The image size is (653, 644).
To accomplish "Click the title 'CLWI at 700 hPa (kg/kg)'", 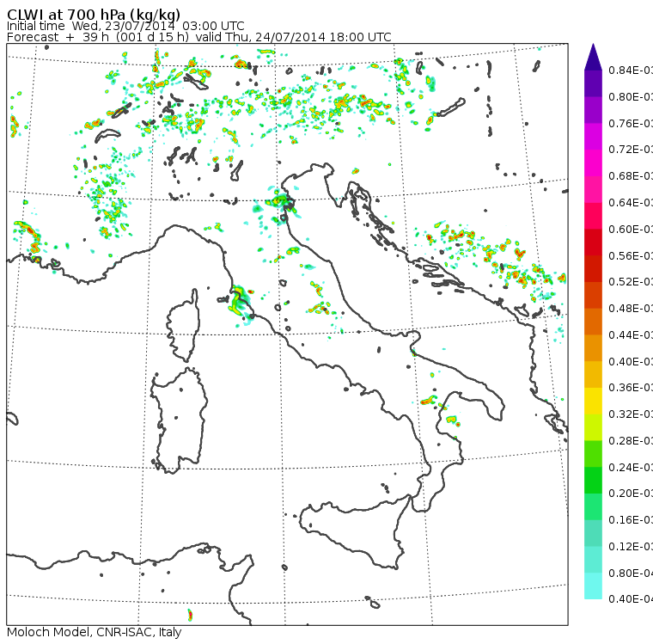I will click(94, 14).
